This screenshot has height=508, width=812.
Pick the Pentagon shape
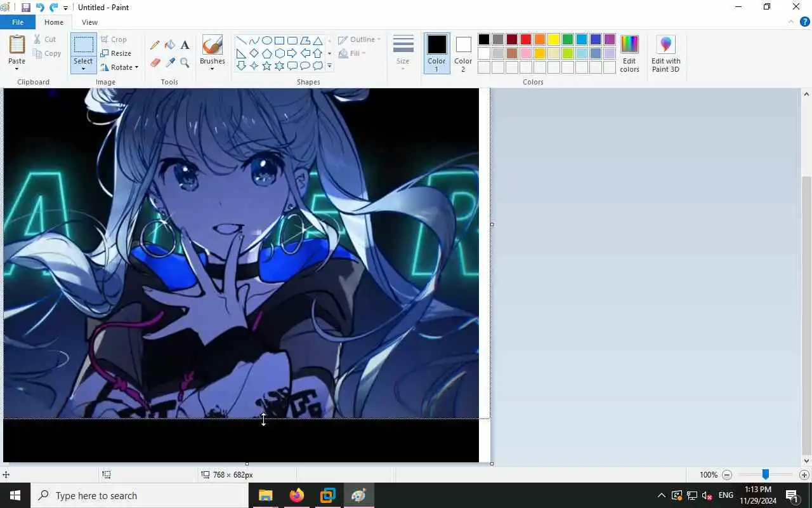[266, 53]
